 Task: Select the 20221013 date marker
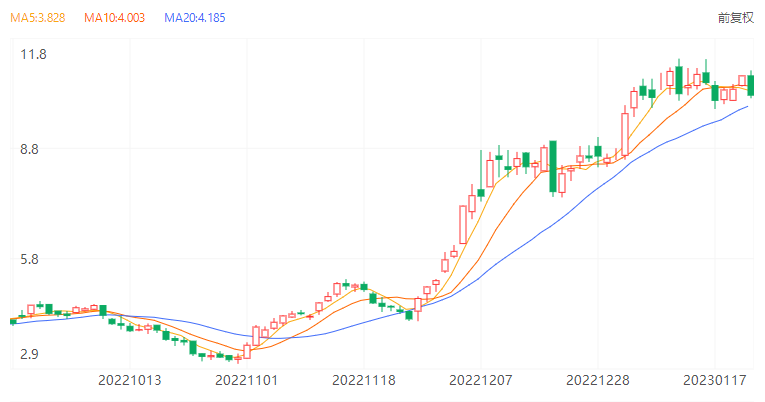click(129, 380)
